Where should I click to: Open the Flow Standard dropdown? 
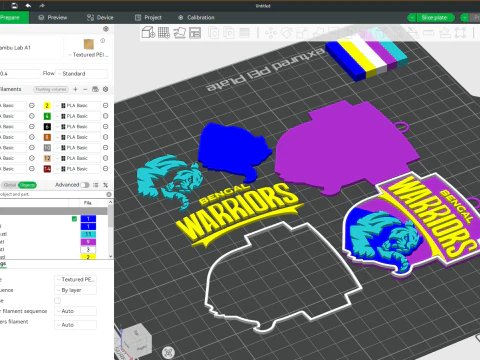(x=82, y=74)
